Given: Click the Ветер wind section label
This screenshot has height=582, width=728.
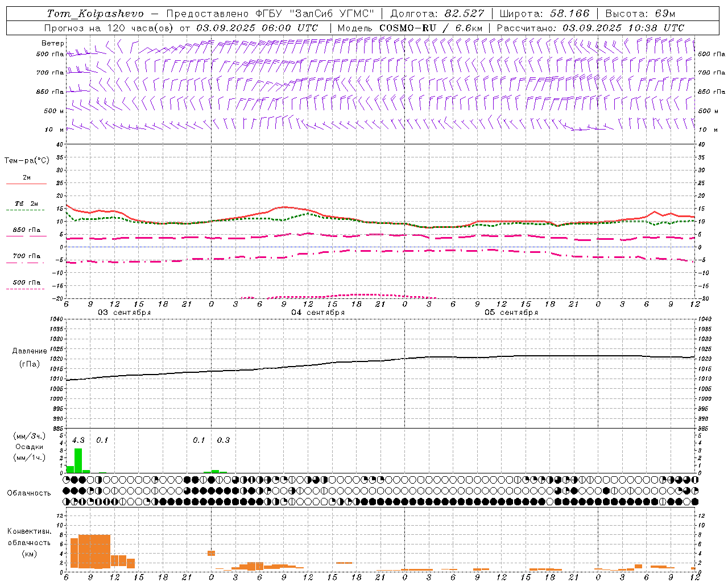Looking at the screenshot, I should coord(52,43).
